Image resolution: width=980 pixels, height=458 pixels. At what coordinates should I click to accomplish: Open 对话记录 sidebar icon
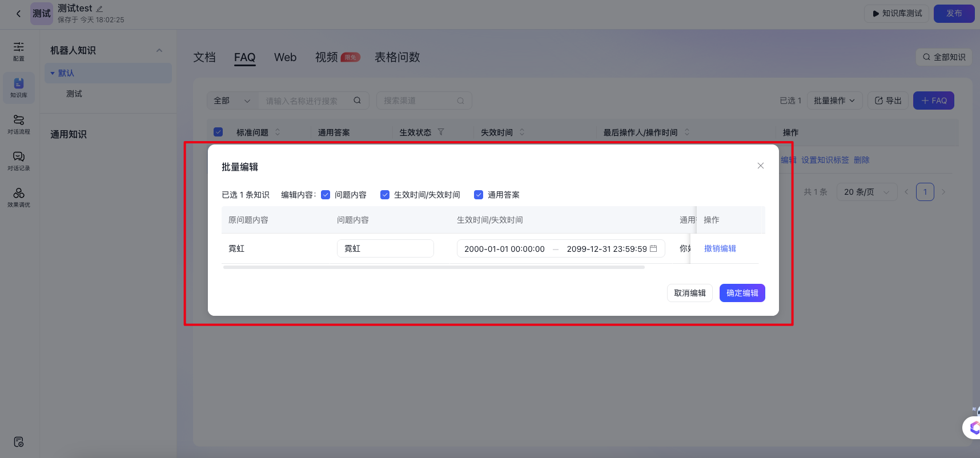19,160
